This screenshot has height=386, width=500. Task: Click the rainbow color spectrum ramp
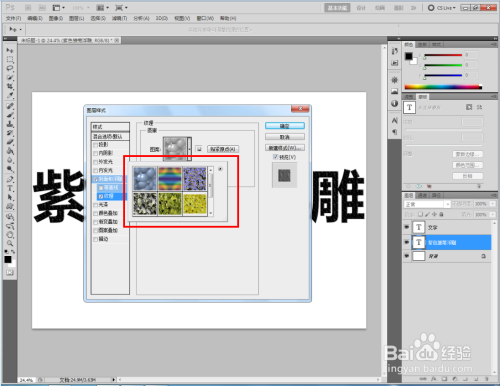point(443,87)
